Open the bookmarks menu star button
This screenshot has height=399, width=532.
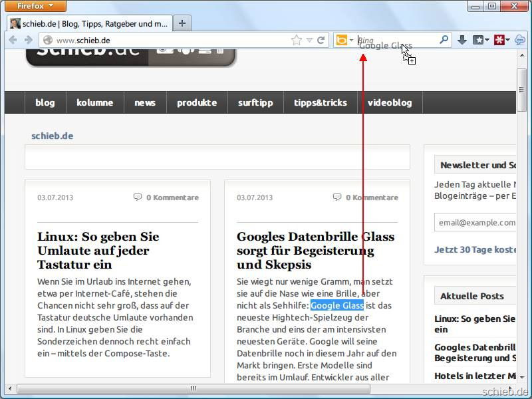coord(481,40)
